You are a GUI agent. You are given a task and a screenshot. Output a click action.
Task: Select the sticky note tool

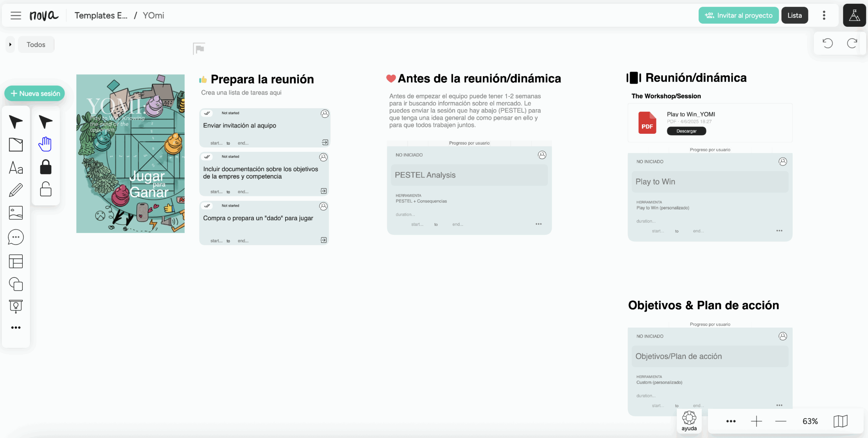pos(16,145)
